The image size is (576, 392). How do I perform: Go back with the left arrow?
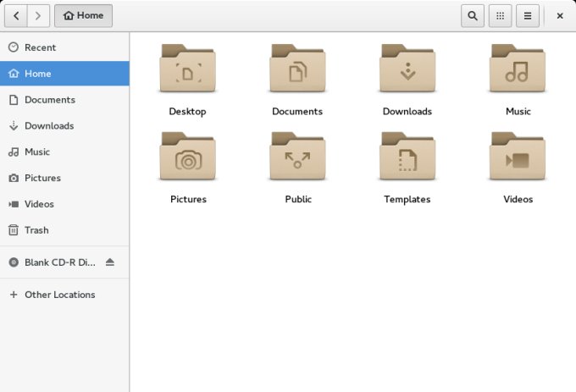tap(17, 15)
